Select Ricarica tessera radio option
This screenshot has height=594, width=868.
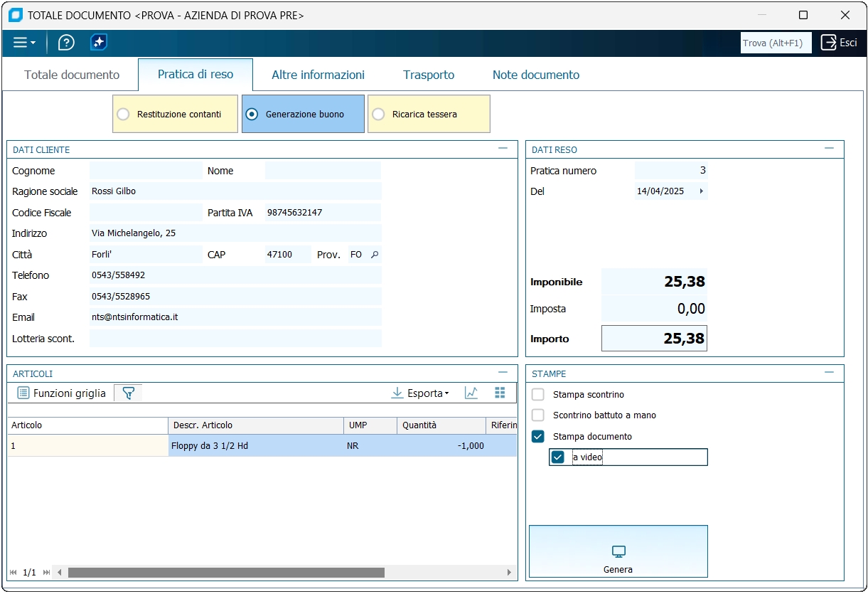pos(379,114)
